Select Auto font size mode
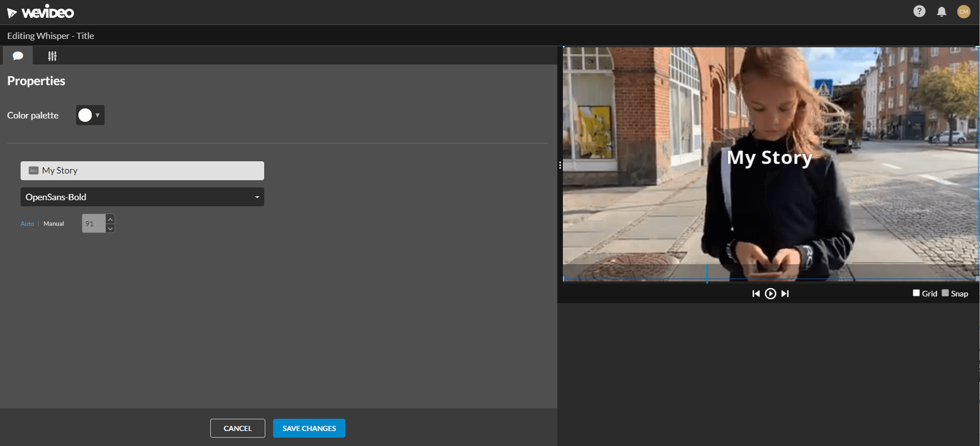Screen dimensions: 980x446 [x=27, y=224]
